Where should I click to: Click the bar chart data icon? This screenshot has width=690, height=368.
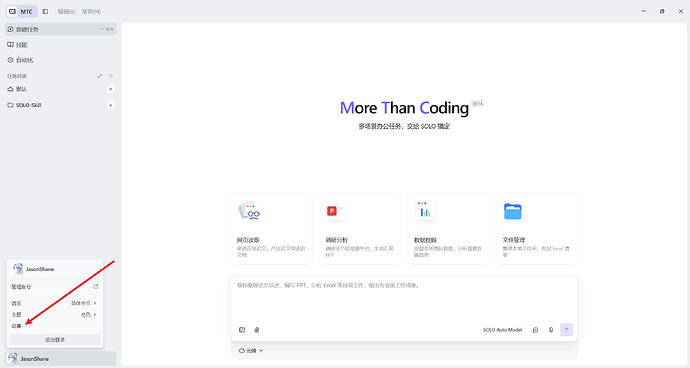[425, 210]
